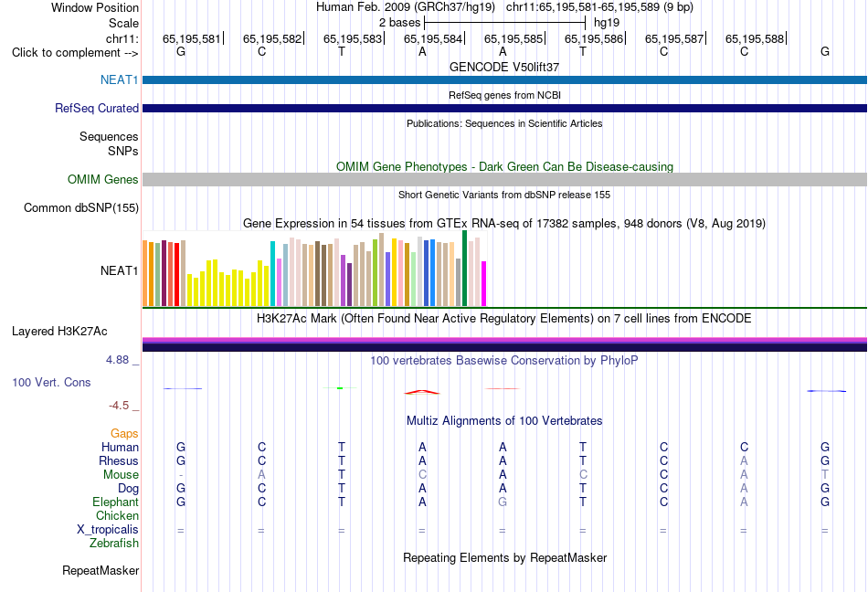
Task: Click the -4.5 PhyloP lower scale value
Action: click(x=119, y=406)
